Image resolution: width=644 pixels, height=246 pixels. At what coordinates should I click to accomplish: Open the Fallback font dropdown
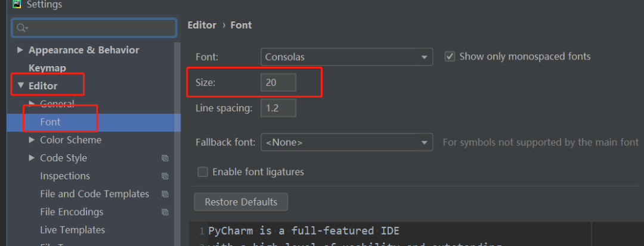(x=346, y=143)
